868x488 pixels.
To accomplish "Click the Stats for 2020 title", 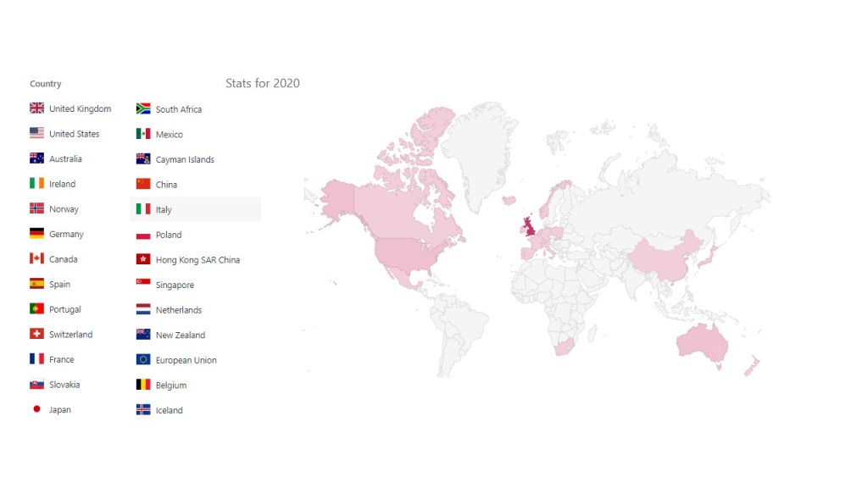I will [262, 83].
